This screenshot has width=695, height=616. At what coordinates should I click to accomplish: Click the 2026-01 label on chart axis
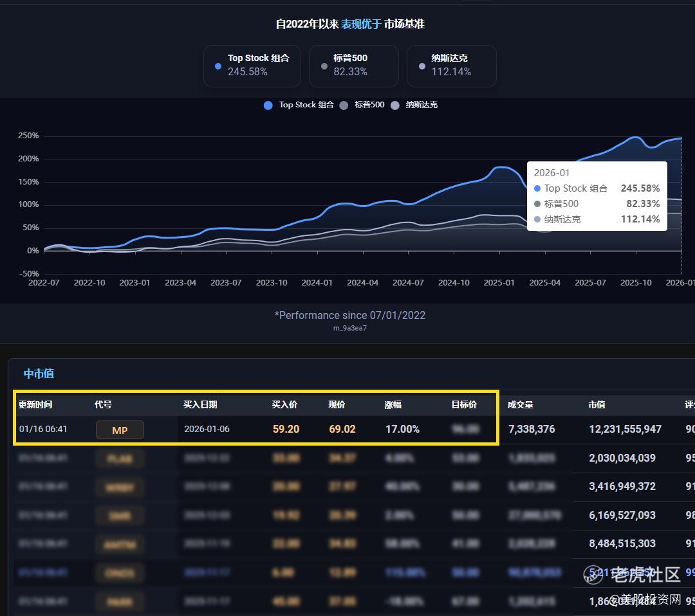(x=680, y=282)
